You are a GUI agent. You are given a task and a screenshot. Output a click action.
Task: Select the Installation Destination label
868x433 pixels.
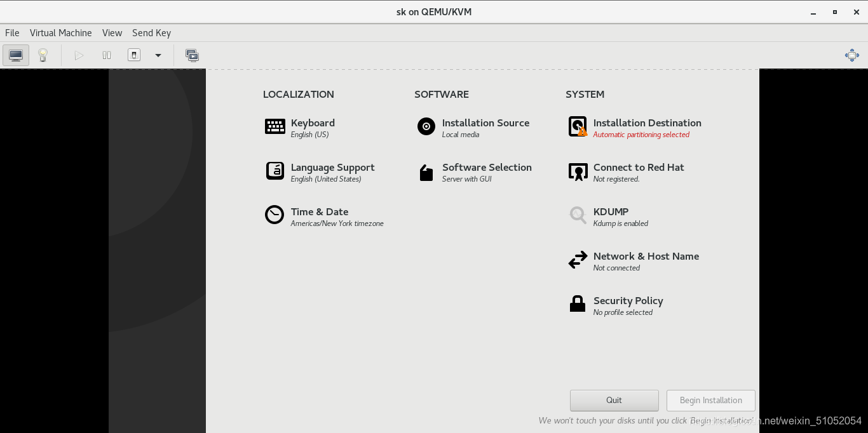(648, 123)
